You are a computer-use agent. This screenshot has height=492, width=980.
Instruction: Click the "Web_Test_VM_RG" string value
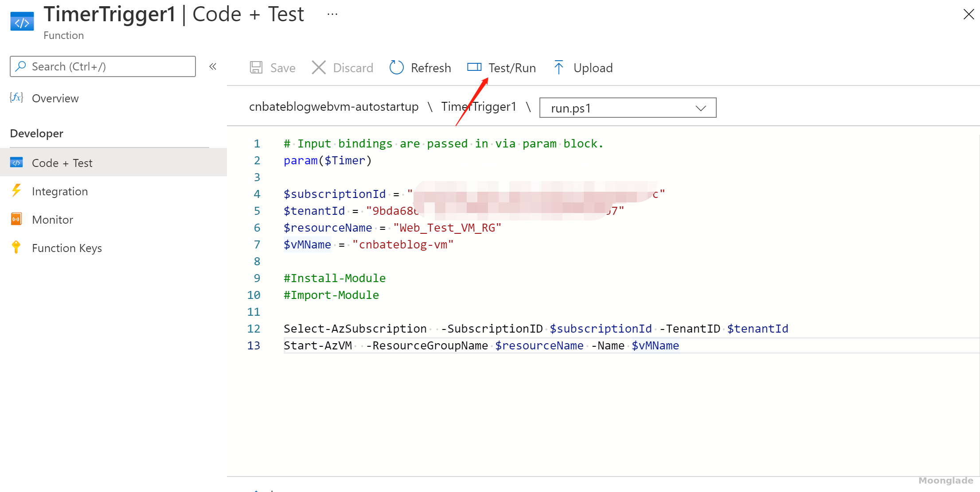tap(447, 228)
